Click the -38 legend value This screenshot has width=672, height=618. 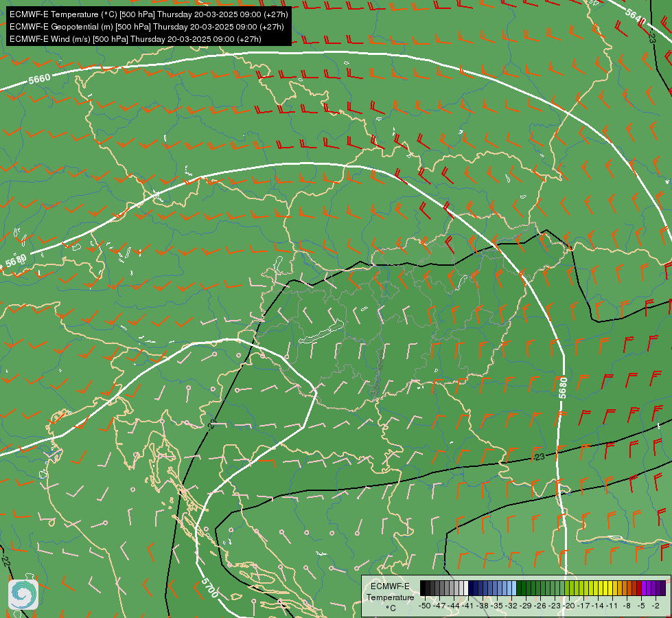tap(483, 606)
